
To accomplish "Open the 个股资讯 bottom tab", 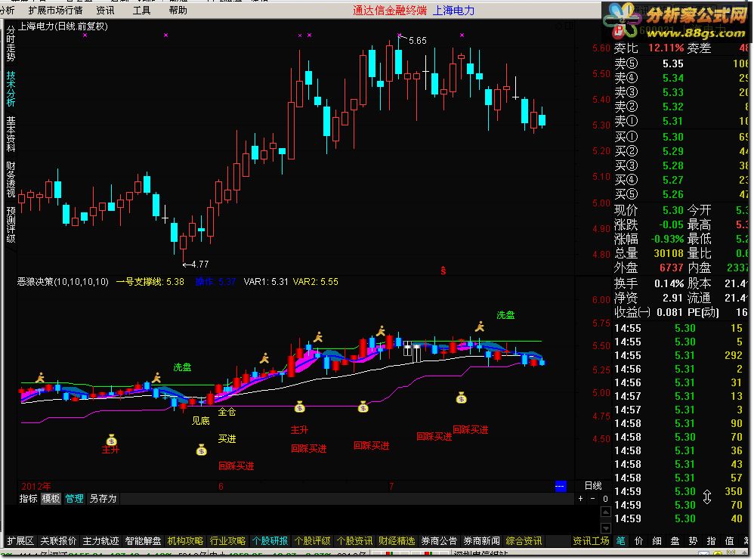I will click(x=354, y=541).
